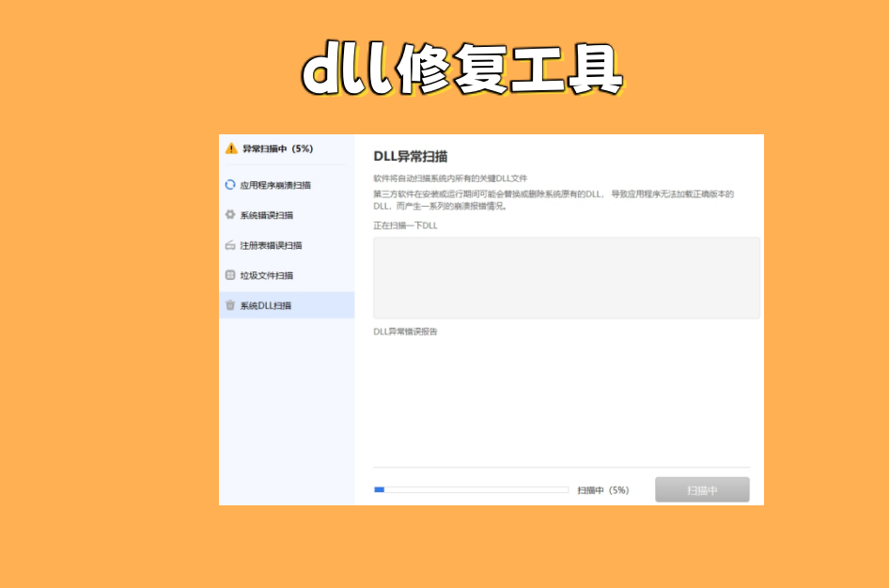Click the trash icon beside 系统DLL扫描

click(230, 305)
